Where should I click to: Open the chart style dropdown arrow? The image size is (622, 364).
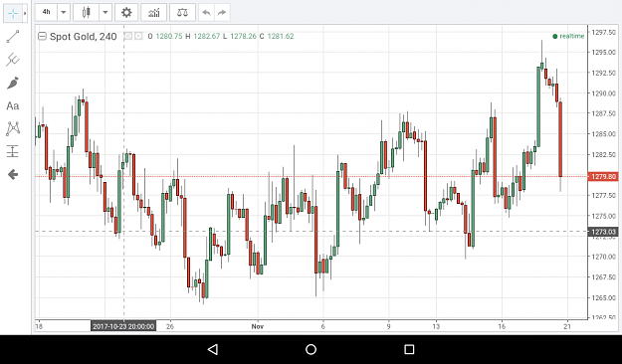point(105,12)
